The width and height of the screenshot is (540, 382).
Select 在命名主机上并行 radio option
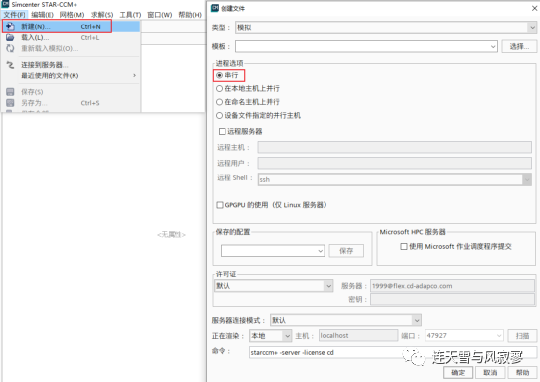[219, 102]
